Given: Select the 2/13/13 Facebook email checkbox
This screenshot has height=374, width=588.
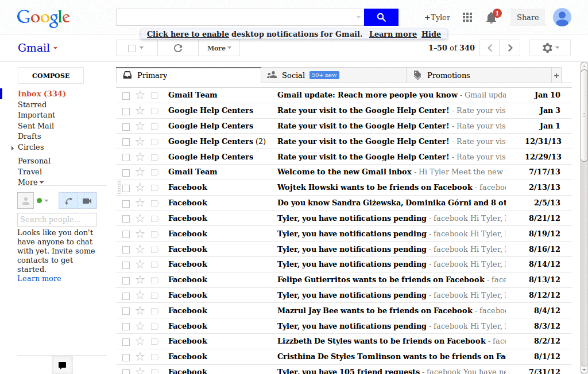Looking at the screenshot, I should [126, 188].
